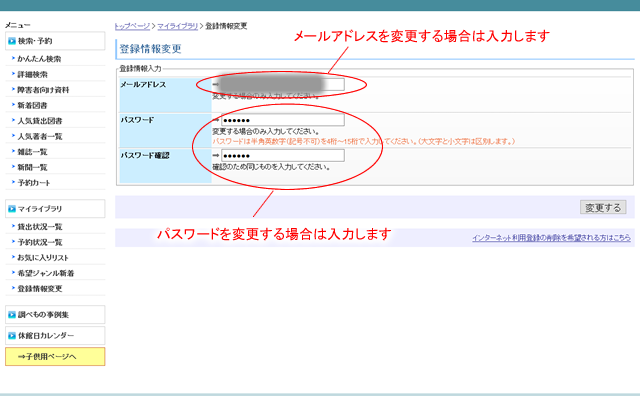Image resolution: width=640 pixels, height=396 pixels.
Task: Focus the パスワード input field
Action: click(282, 120)
